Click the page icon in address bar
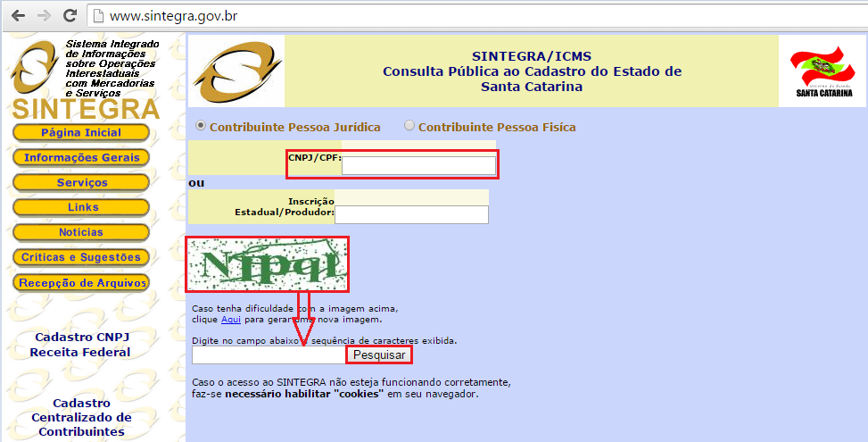The width and height of the screenshot is (868, 442). 98,16
